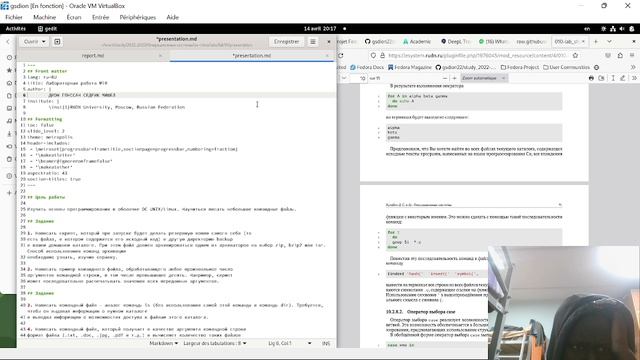Open the Zoom automatique dropdown in PDF viewer

pyautogui.click(x=484, y=78)
